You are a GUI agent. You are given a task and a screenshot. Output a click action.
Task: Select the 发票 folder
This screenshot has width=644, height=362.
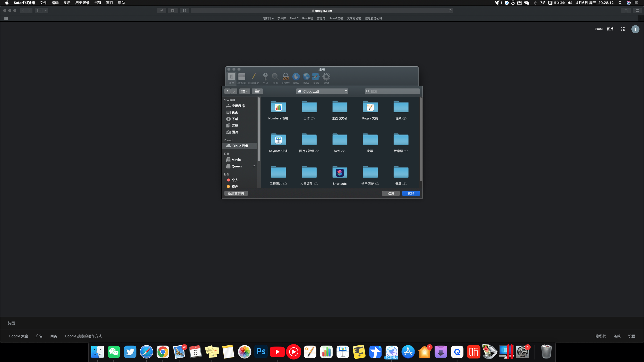(x=370, y=140)
